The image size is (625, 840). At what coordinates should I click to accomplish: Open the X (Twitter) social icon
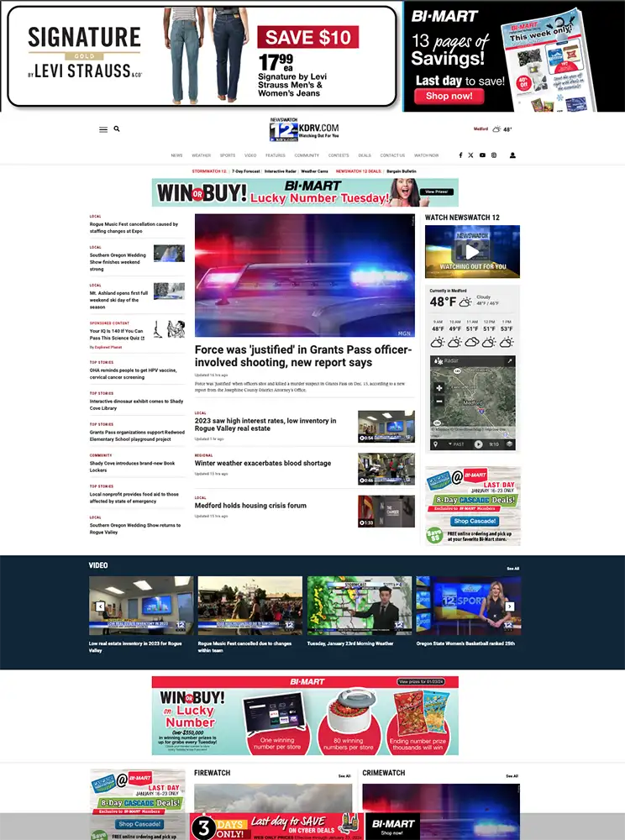tap(470, 155)
